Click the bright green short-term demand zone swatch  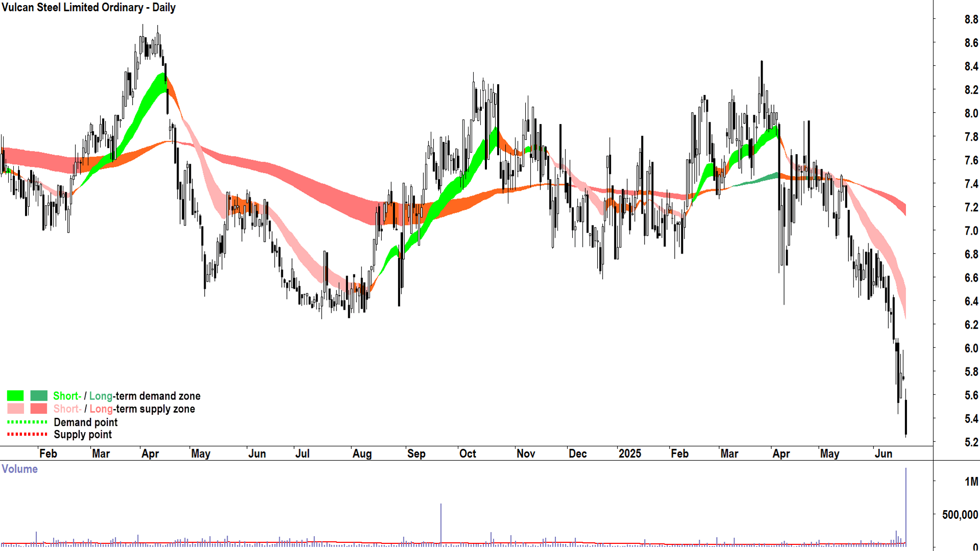coord(15,396)
